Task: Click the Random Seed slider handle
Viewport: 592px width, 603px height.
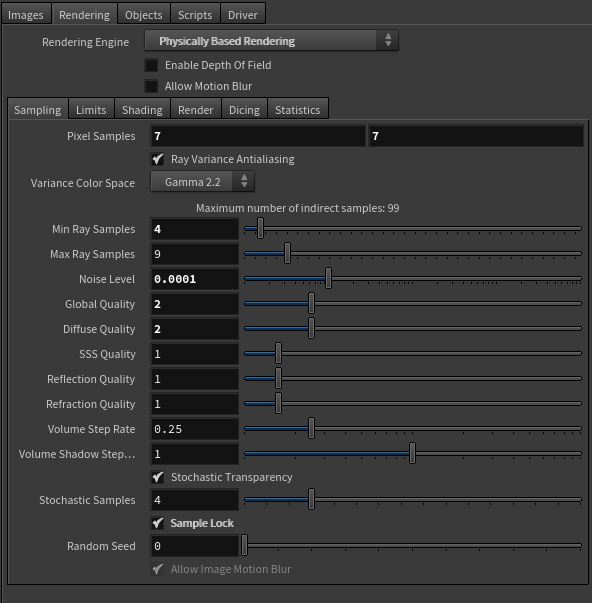Action: [244, 545]
